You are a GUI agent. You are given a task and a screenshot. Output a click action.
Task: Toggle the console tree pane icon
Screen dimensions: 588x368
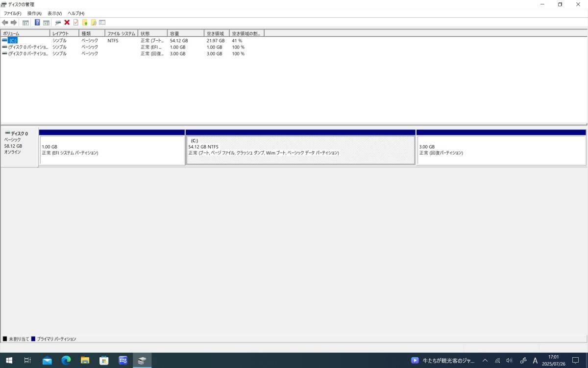click(x=25, y=23)
